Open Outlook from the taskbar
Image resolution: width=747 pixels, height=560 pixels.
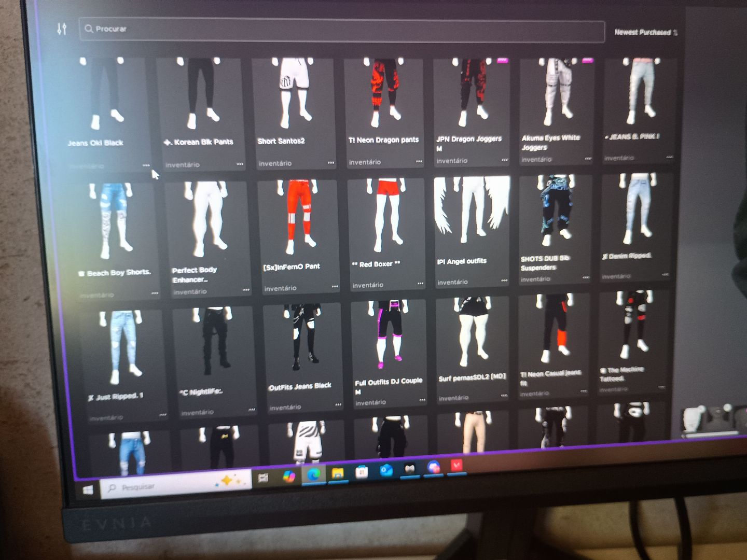[386, 470]
